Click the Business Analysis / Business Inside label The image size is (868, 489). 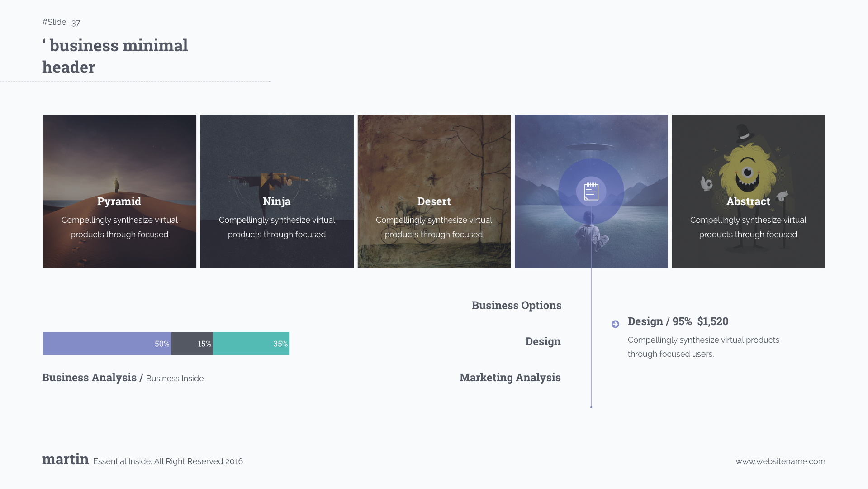(x=123, y=378)
